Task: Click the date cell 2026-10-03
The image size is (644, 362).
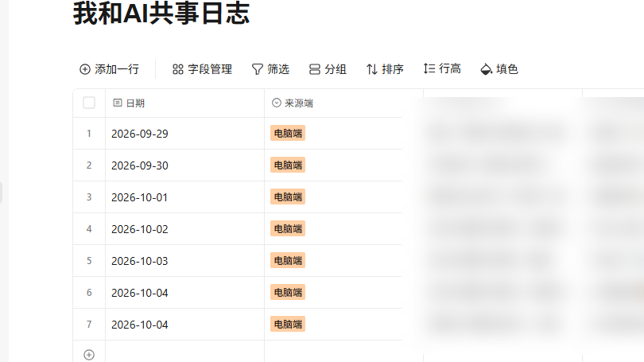Action: point(184,261)
